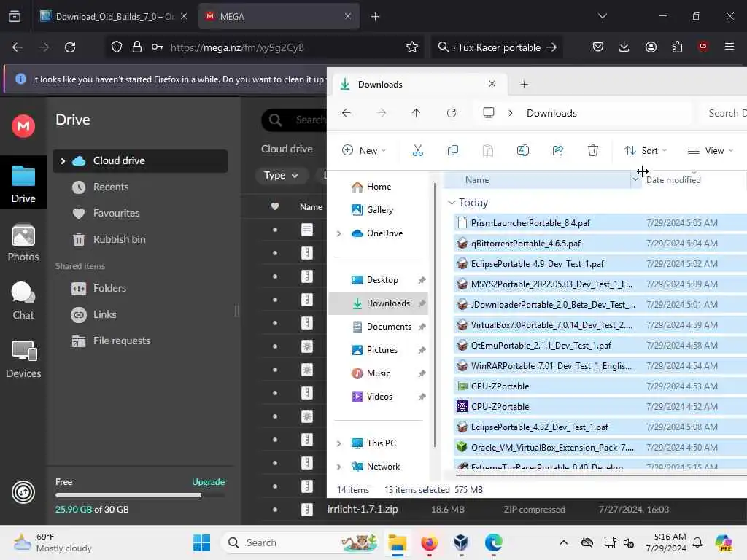
Task: Expand This PC in navigation pane
Action: (338, 443)
